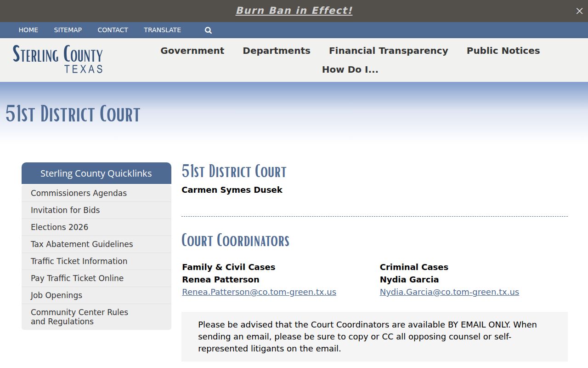Click the Criminal Cases label

(x=414, y=267)
